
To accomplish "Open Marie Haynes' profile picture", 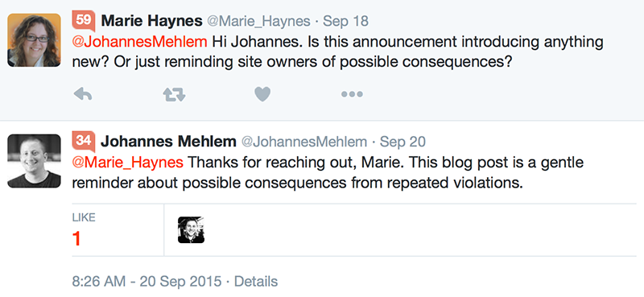I will point(34,40).
